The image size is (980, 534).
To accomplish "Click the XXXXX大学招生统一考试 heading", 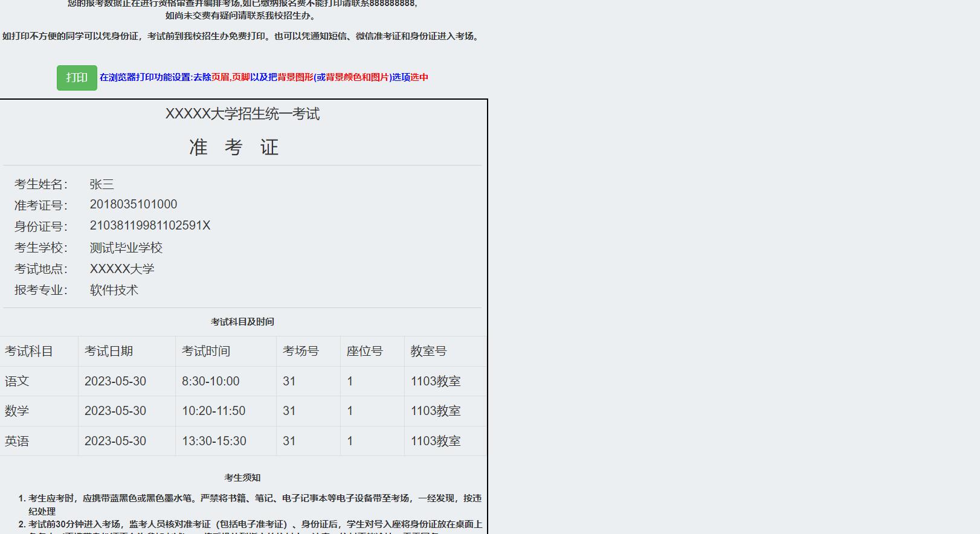I will pyautogui.click(x=242, y=114).
